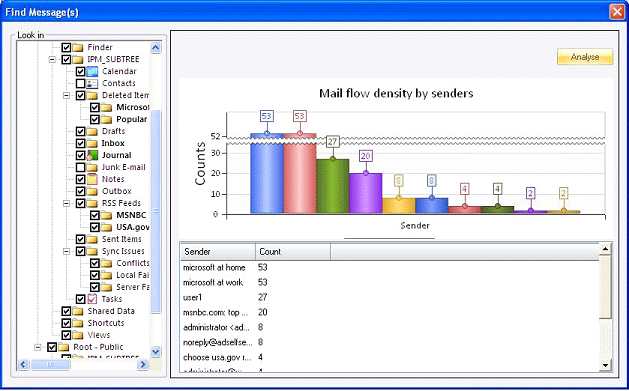Click the Contacts card icon
Viewport: 629px width, 391px height.
click(x=92, y=83)
